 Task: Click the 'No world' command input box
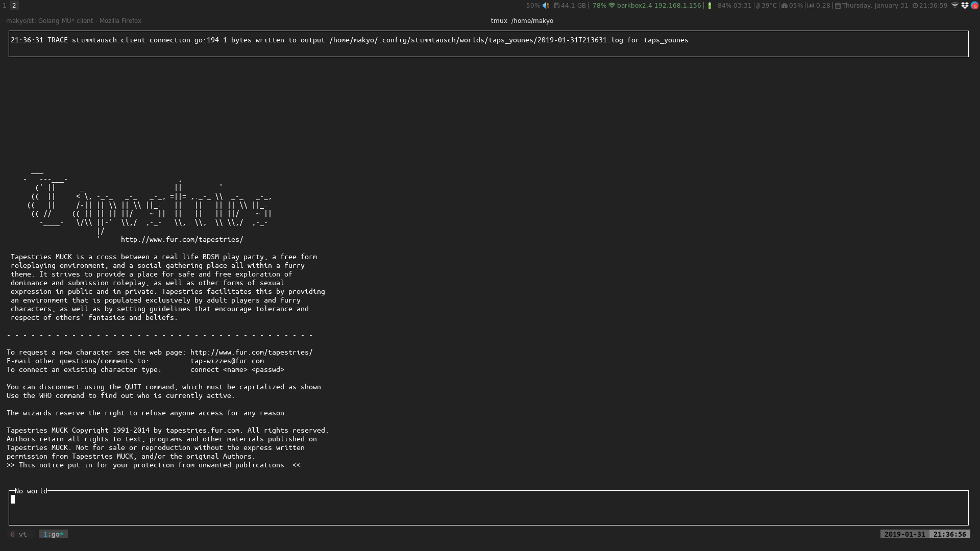pos(488,508)
